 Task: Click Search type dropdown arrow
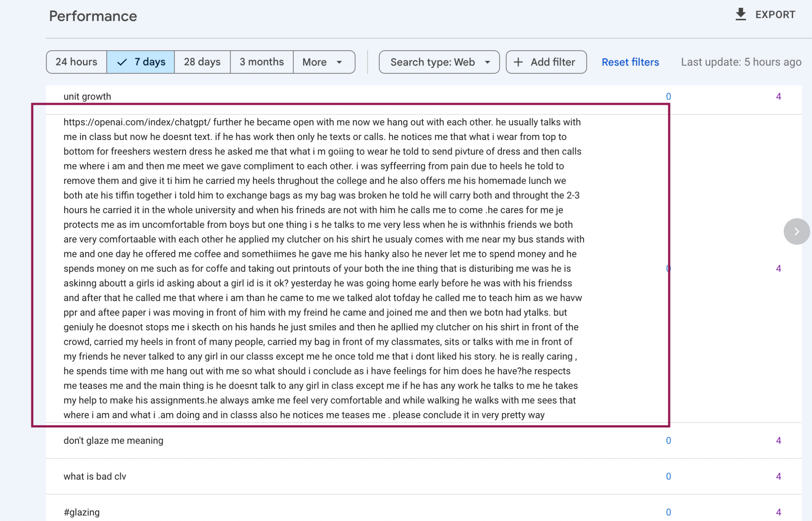click(487, 62)
